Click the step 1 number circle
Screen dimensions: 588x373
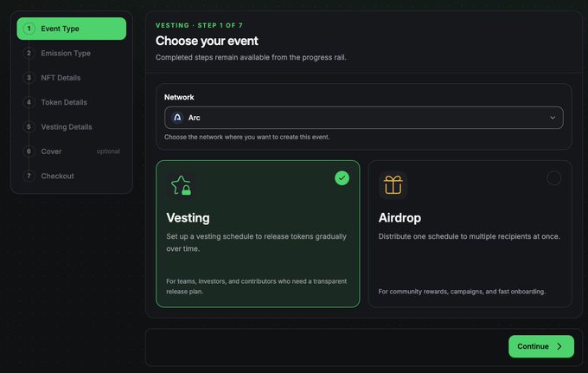pyautogui.click(x=29, y=29)
